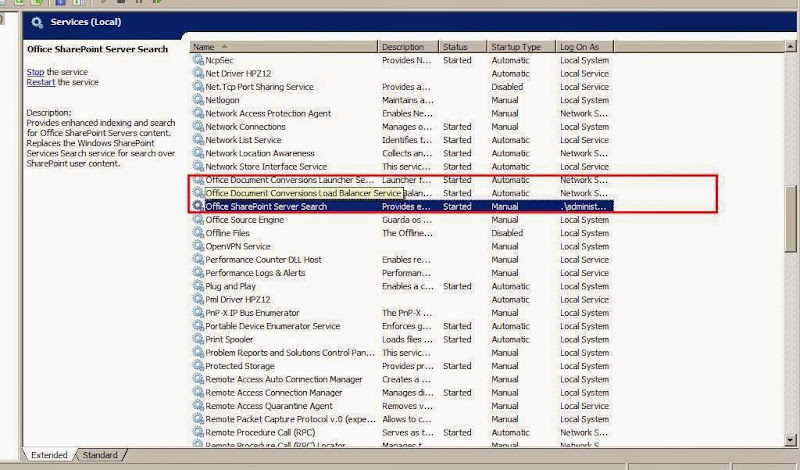Select Network Access Protection Agent service name

pos(268,113)
